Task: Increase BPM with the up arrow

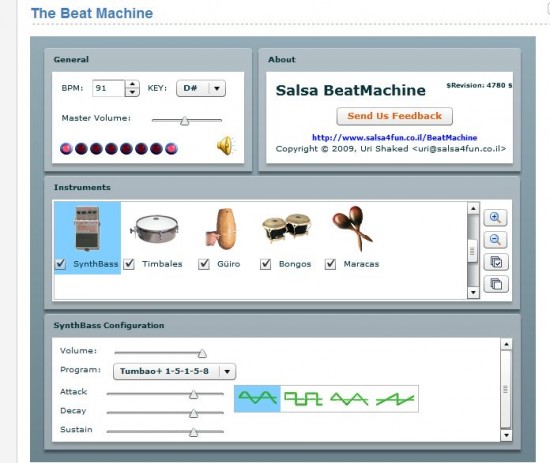Action: point(132,84)
